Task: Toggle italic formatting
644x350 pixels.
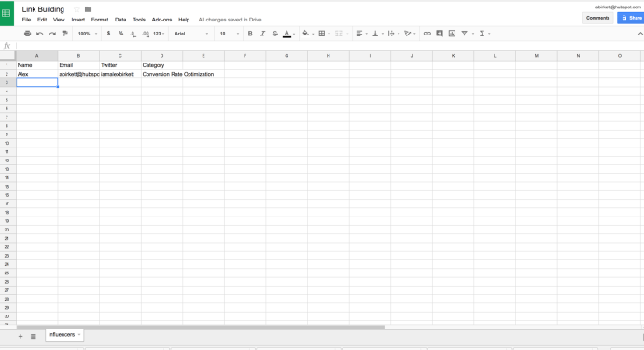Action: pyautogui.click(x=262, y=34)
